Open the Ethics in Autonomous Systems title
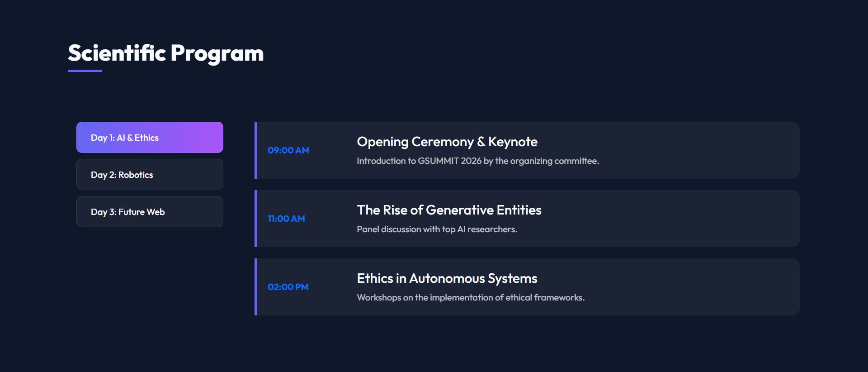Image resolution: width=868 pixels, height=372 pixels. pyautogui.click(x=447, y=278)
